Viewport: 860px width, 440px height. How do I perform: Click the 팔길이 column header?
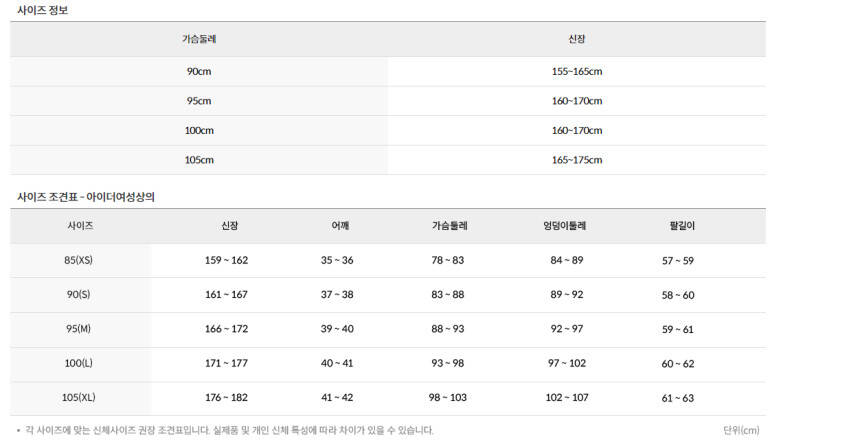(682, 225)
